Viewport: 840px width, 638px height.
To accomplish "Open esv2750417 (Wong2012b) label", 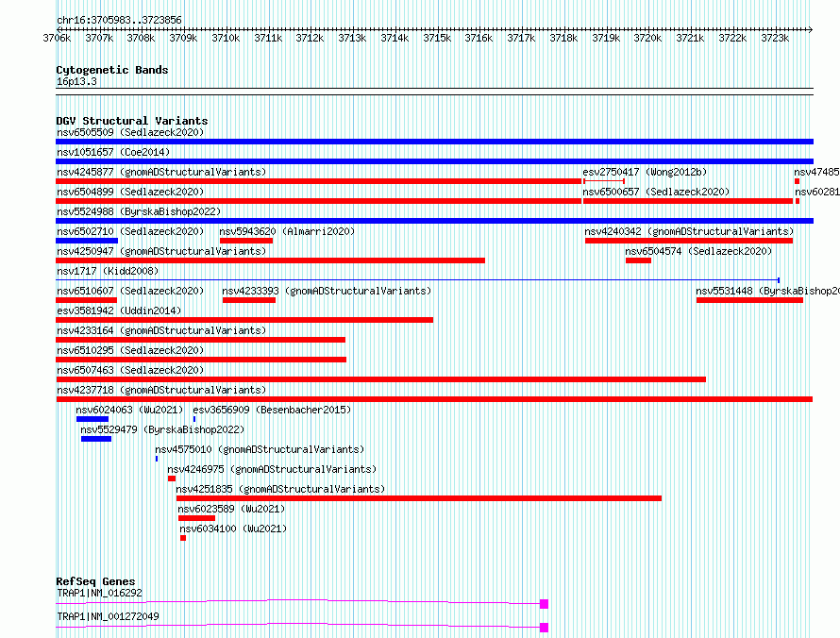I will coord(645,172).
